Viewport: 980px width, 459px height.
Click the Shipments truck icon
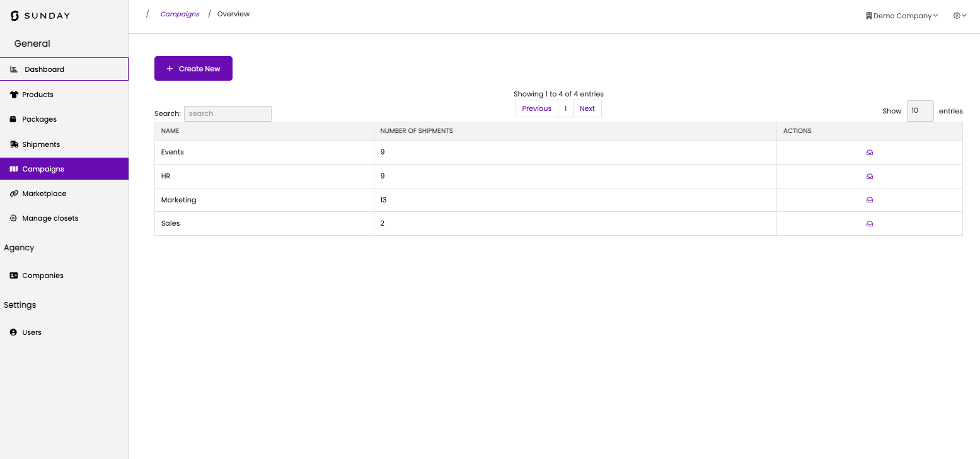pos(14,144)
